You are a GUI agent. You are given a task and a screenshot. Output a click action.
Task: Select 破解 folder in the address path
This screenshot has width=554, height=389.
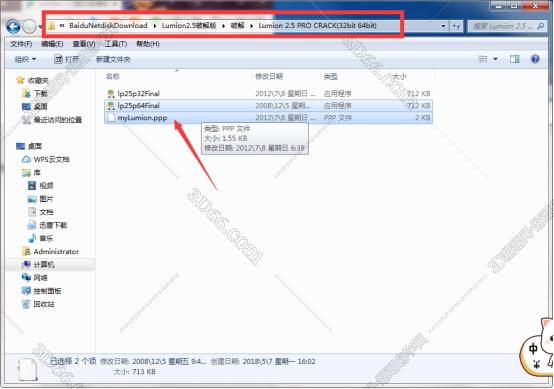pyautogui.click(x=237, y=25)
